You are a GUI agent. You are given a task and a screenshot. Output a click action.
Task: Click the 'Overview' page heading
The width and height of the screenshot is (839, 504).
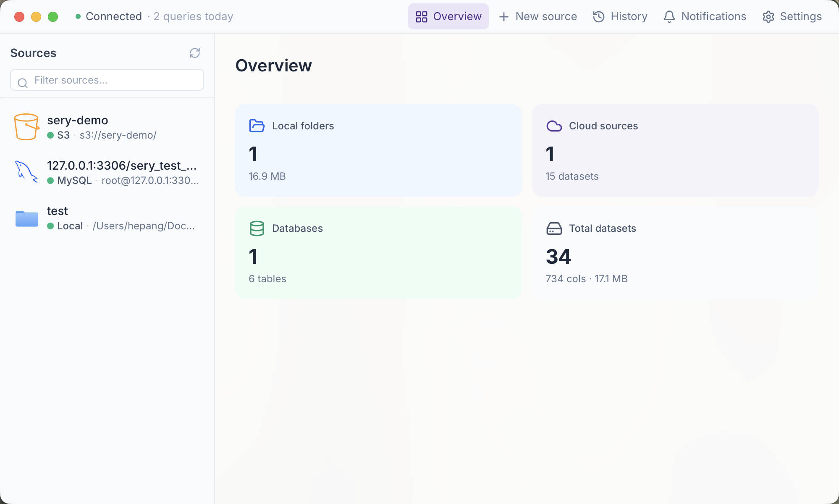273,66
